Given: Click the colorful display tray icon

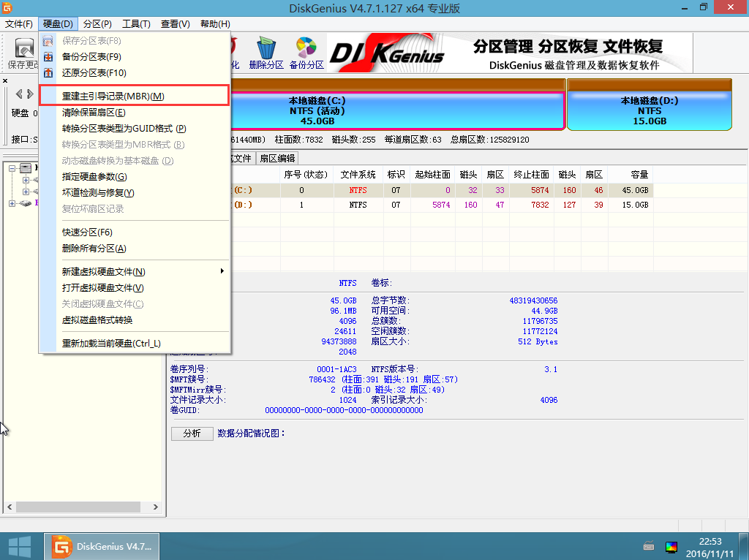Looking at the screenshot, I should (x=671, y=547).
